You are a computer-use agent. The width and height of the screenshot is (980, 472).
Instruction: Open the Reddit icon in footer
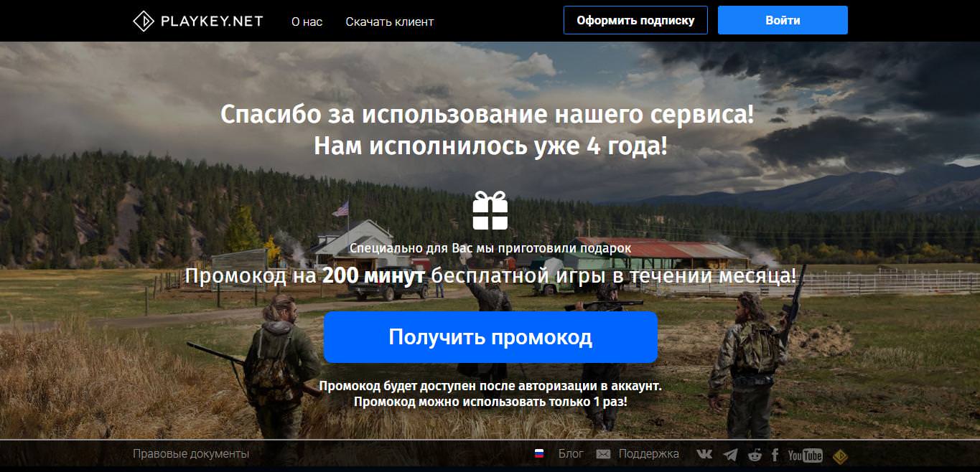click(754, 454)
